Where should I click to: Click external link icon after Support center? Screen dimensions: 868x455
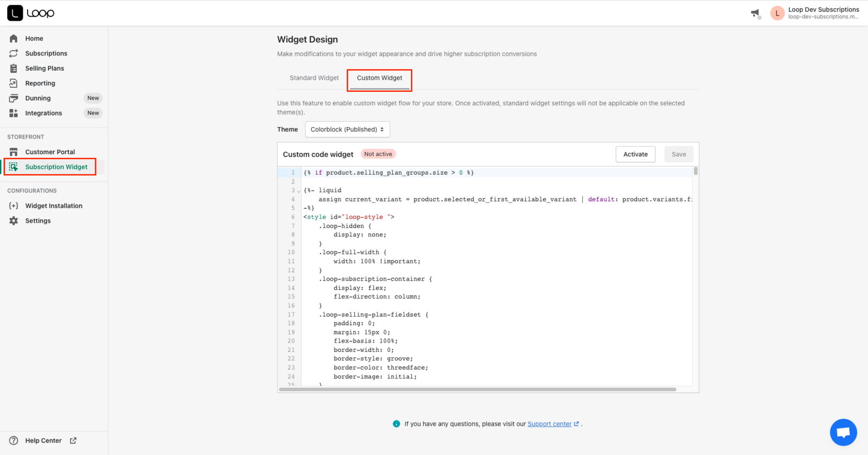point(576,424)
